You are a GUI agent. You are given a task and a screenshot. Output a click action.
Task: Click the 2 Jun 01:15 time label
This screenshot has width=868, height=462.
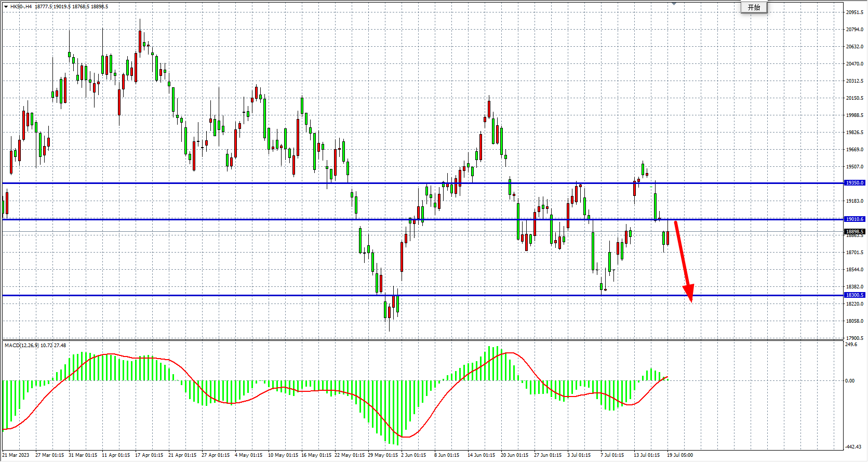click(413, 455)
